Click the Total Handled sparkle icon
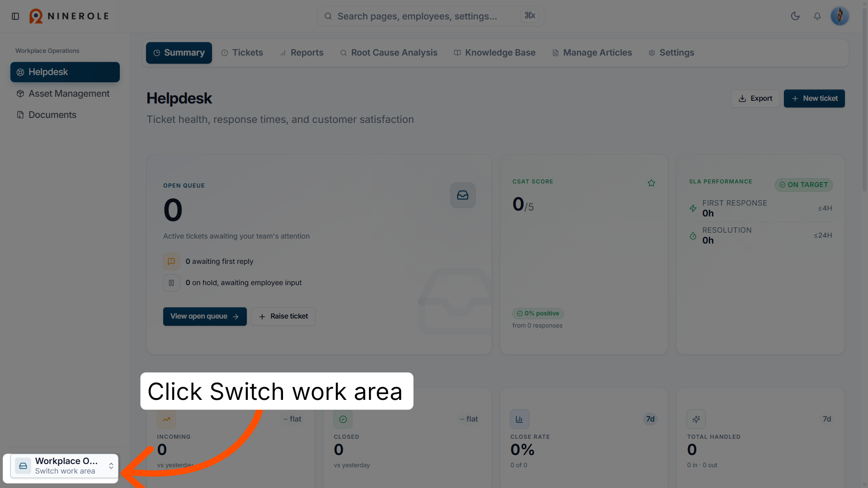868x488 pixels. coord(696,419)
